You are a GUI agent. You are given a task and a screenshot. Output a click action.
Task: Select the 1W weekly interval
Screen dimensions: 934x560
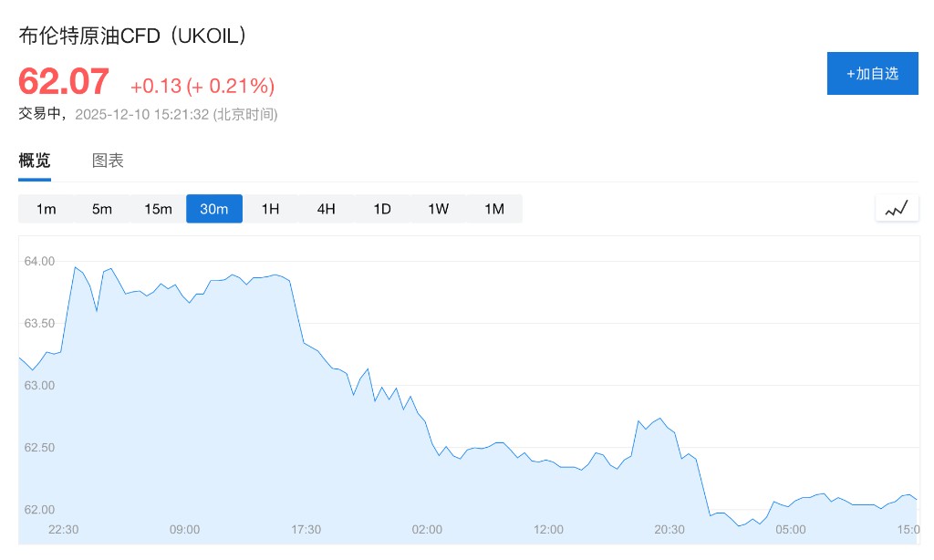point(438,209)
